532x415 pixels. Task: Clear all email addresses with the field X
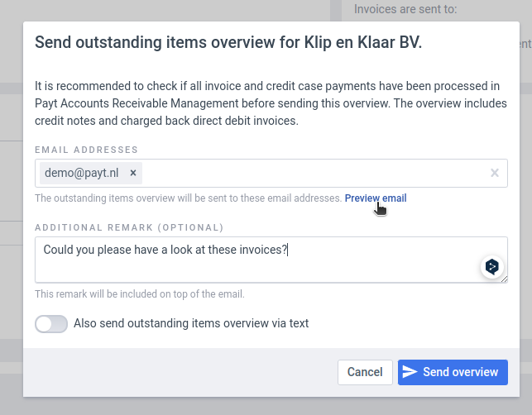[x=494, y=173]
